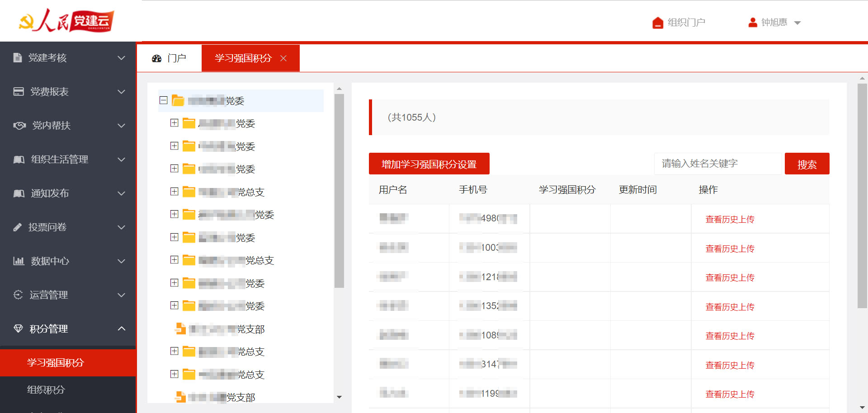Open the 党建考核 sidebar menu
This screenshot has height=413, width=868.
coord(68,57)
